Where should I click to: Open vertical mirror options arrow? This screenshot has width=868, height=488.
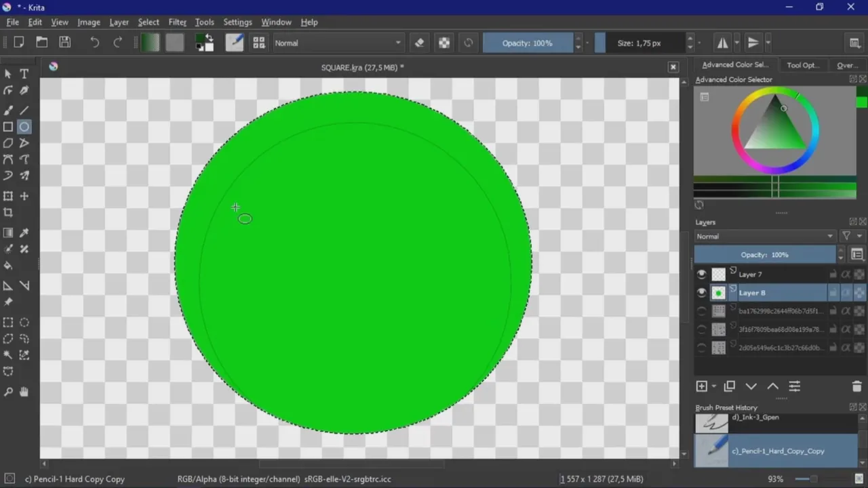point(768,43)
